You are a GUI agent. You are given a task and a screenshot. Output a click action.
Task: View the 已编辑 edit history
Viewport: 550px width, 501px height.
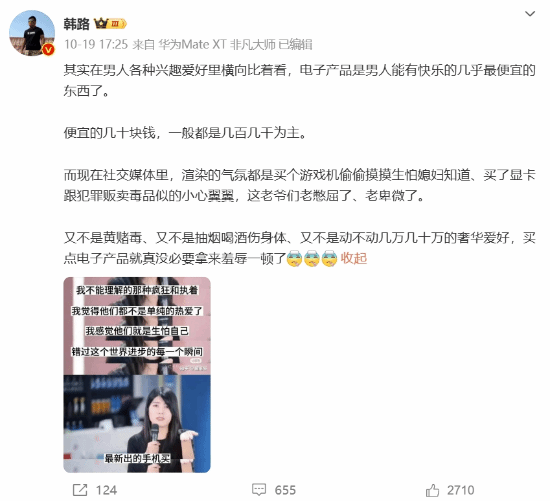[x=295, y=45]
